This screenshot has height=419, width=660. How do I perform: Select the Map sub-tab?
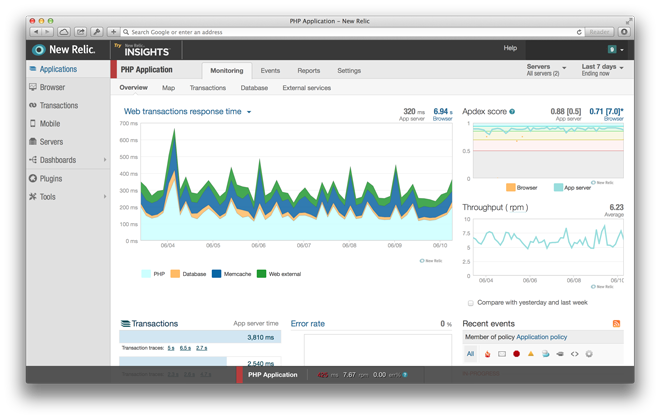click(168, 88)
